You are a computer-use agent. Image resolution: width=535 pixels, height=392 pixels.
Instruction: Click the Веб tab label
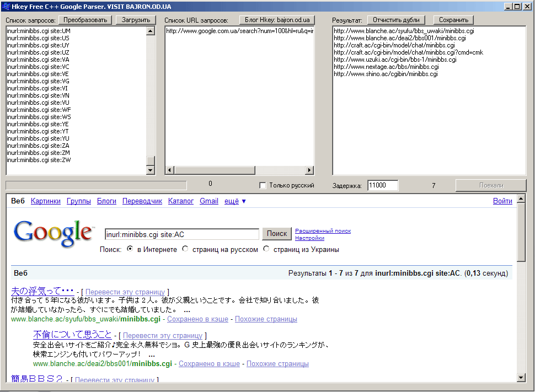18,201
